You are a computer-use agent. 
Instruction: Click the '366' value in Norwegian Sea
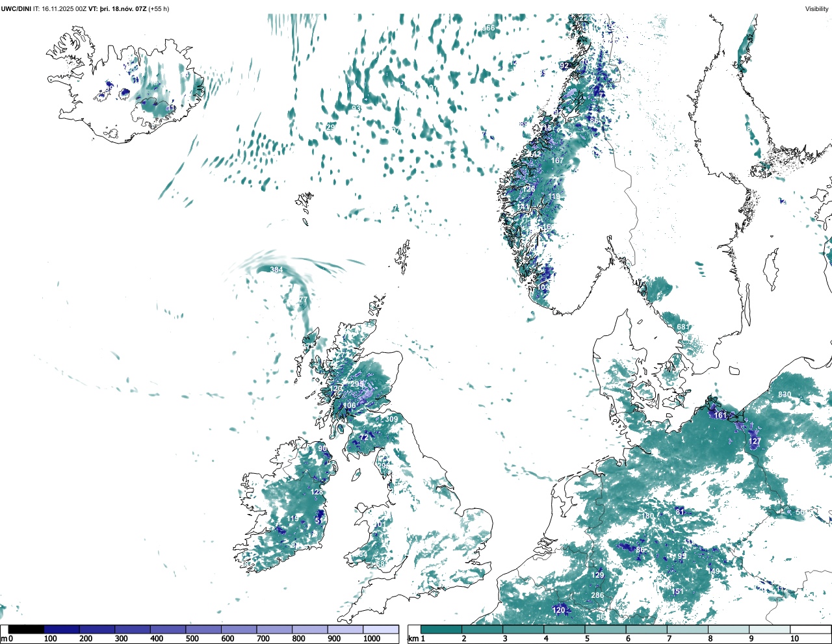[488, 28]
